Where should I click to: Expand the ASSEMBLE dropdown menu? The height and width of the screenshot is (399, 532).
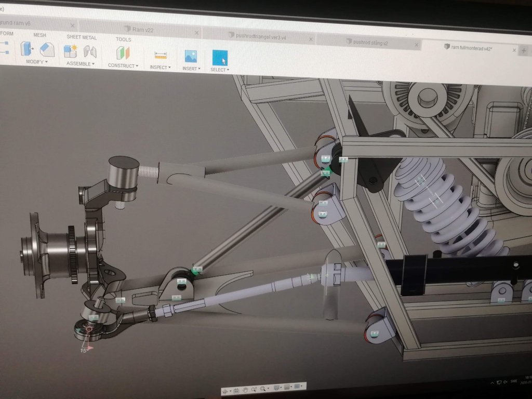pyautogui.click(x=80, y=63)
